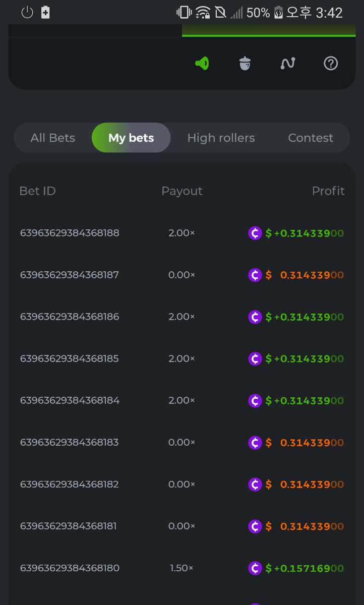Switch to the All Bets tab

coord(53,138)
